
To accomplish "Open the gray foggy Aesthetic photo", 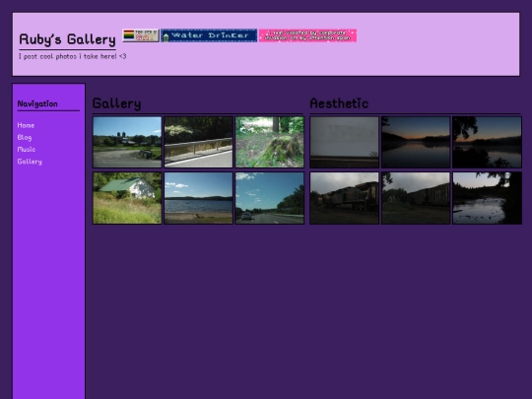I will pyautogui.click(x=345, y=142).
